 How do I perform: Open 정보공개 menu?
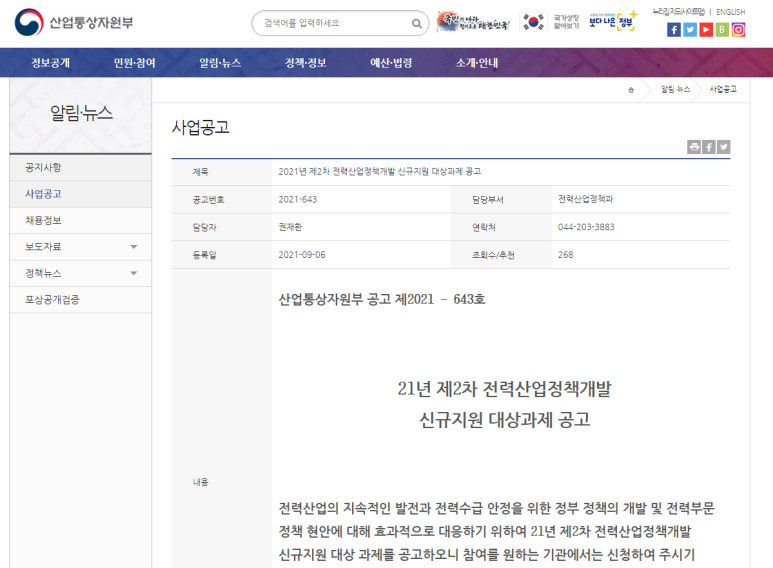[x=50, y=63]
